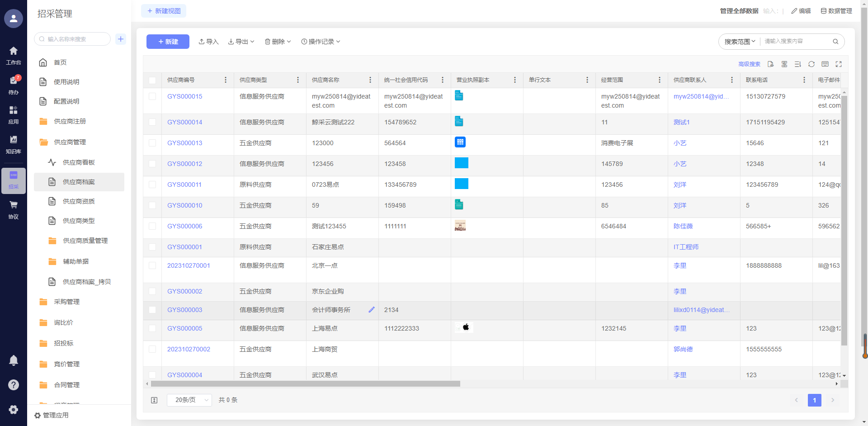Image resolution: width=868 pixels, height=426 pixels.
Task: Click the horizontal table scrollbar
Action: 306,384
